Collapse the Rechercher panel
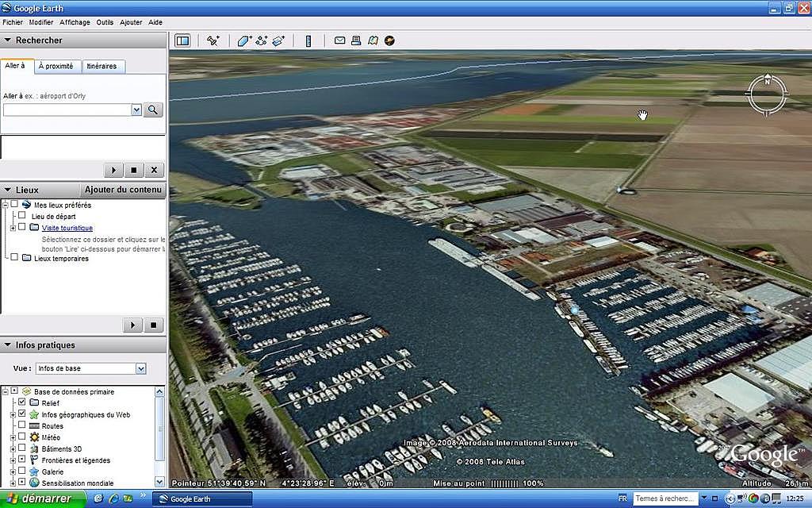Screen dimensions: 812x508 (x=8, y=40)
